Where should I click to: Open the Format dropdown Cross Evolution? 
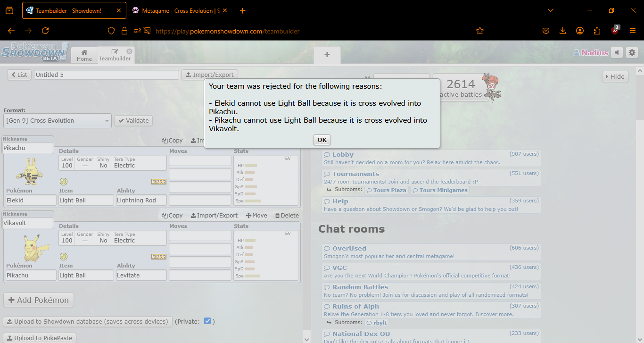coord(58,120)
